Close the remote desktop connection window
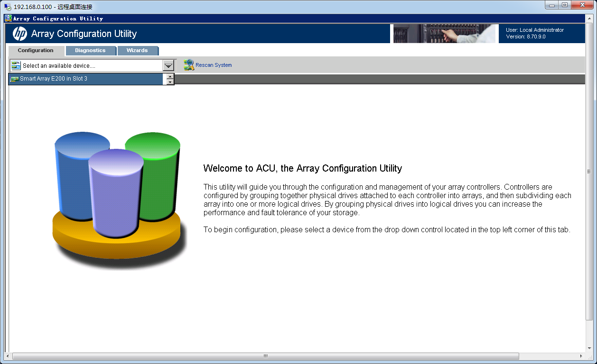The image size is (597, 364). coord(583,5)
